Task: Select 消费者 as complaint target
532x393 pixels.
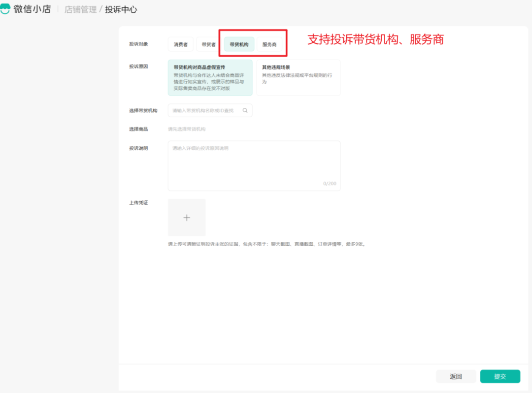Action: pos(180,44)
